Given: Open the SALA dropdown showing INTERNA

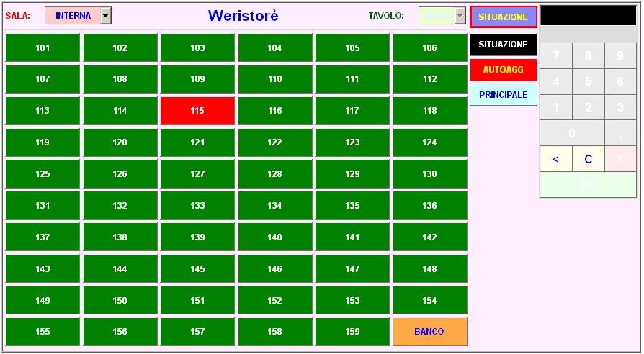Looking at the screenshot, I should [78, 16].
